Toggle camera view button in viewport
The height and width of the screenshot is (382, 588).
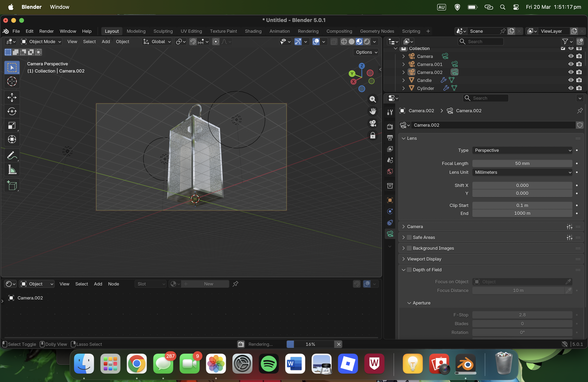[373, 123]
